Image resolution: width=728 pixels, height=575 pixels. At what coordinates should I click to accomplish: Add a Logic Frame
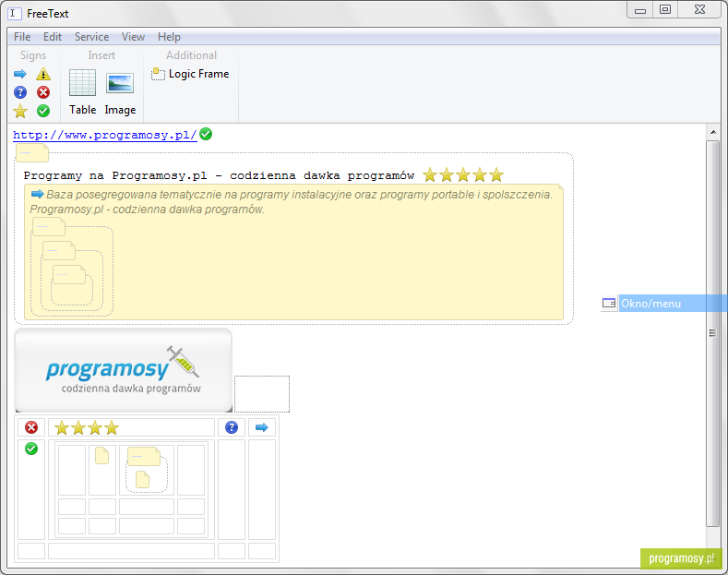point(190,74)
